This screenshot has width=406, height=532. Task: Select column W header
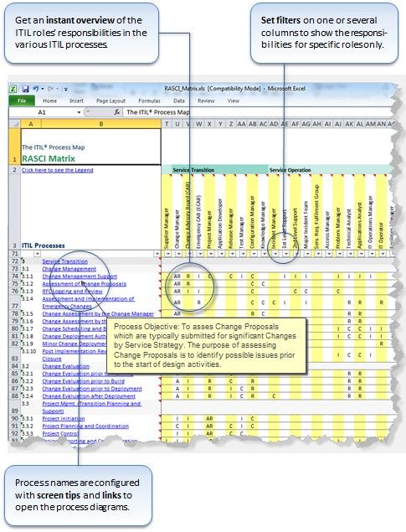[199, 124]
